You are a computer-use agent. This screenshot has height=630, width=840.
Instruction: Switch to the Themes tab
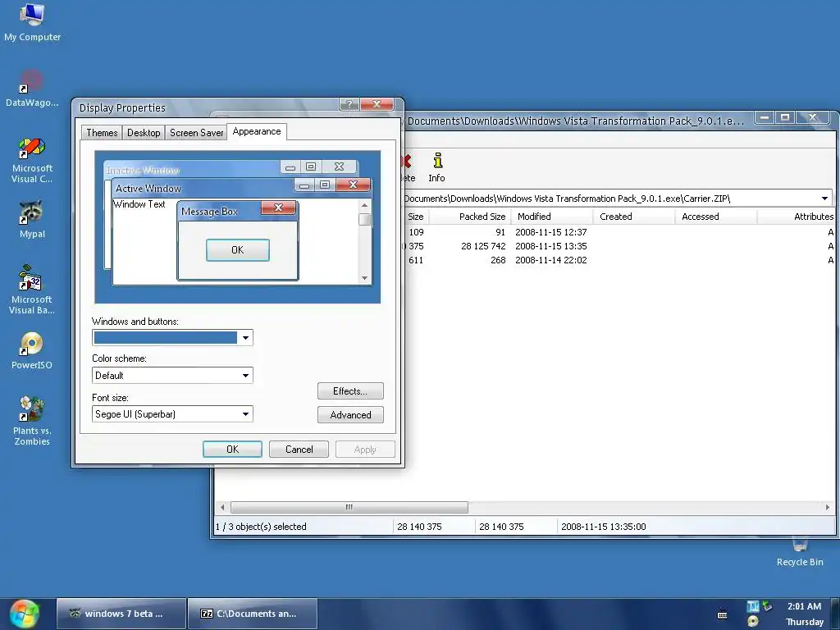tap(102, 133)
